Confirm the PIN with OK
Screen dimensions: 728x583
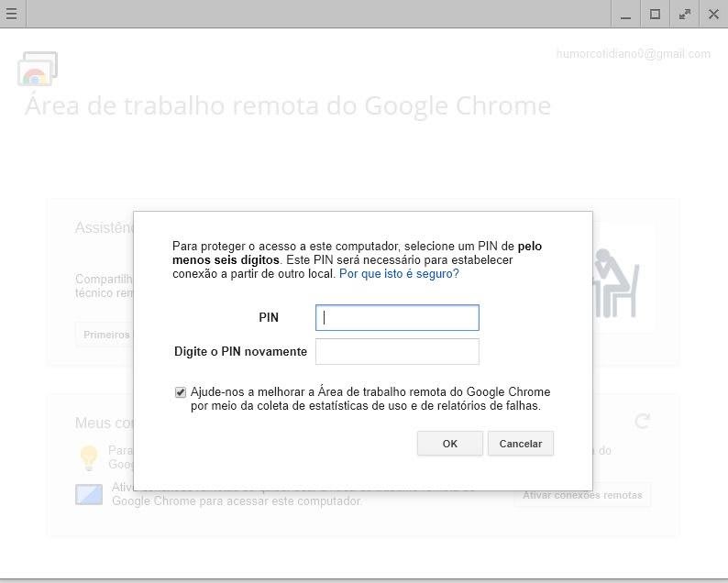tap(449, 444)
